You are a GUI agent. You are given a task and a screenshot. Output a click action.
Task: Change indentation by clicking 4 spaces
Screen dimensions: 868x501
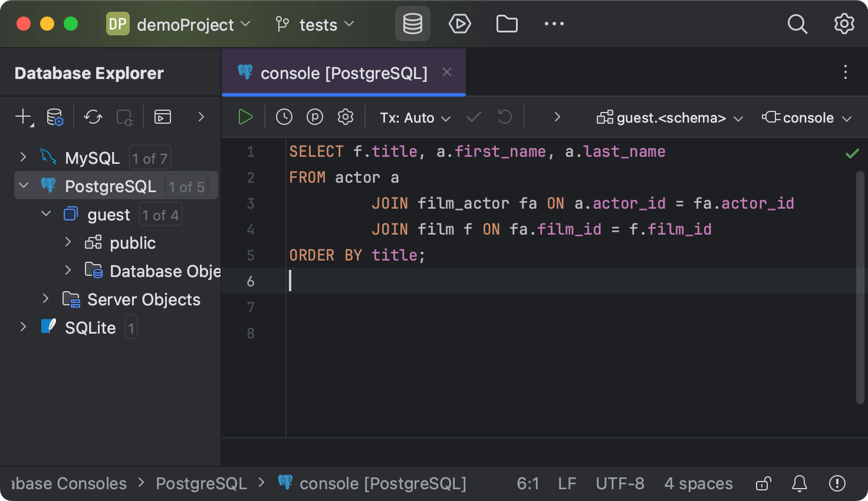pos(698,483)
